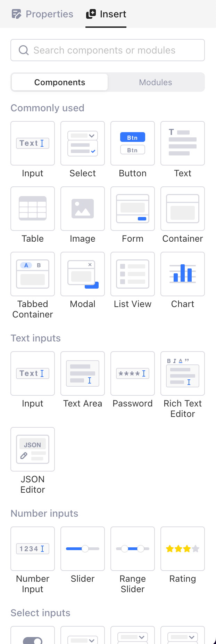Screen dimensions: 216x644
Task: Select the Form component icon
Action: [x=133, y=209]
